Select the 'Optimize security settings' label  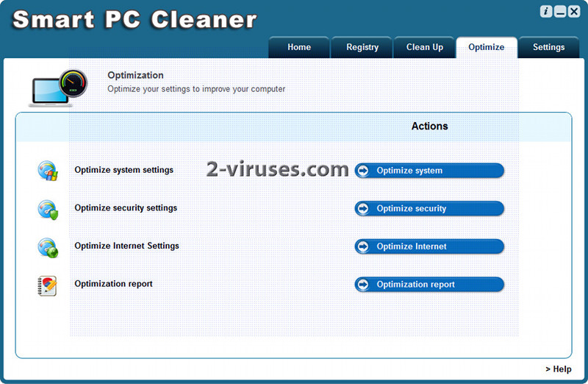pyautogui.click(x=126, y=208)
